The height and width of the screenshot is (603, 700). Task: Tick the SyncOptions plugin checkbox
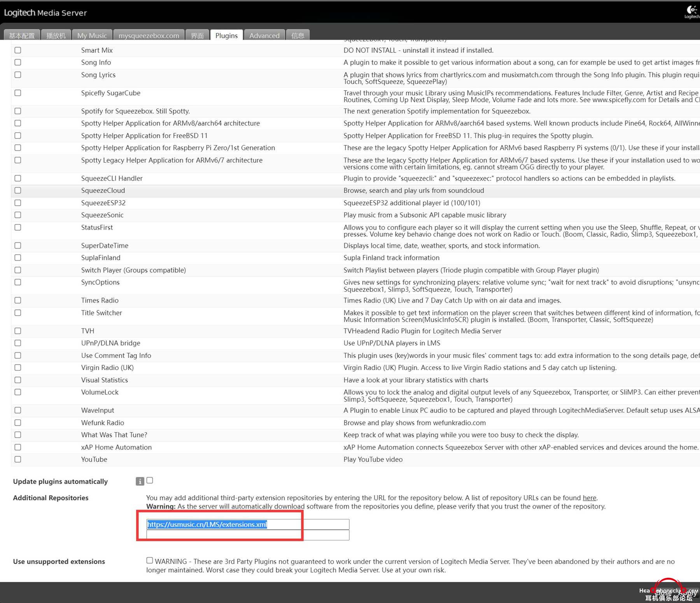pos(18,282)
